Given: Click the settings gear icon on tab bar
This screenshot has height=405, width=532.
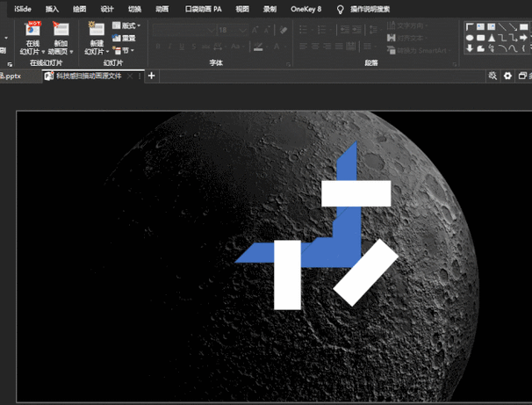Looking at the screenshot, I should coord(507,76).
